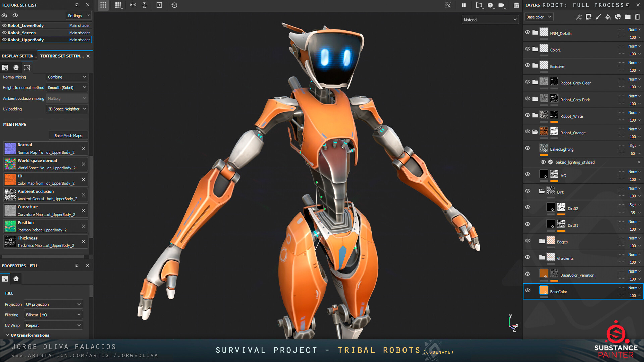Hide the BaseColor layer
Image resolution: width=644 pixels, height=362 pixels.
(528, 290)
